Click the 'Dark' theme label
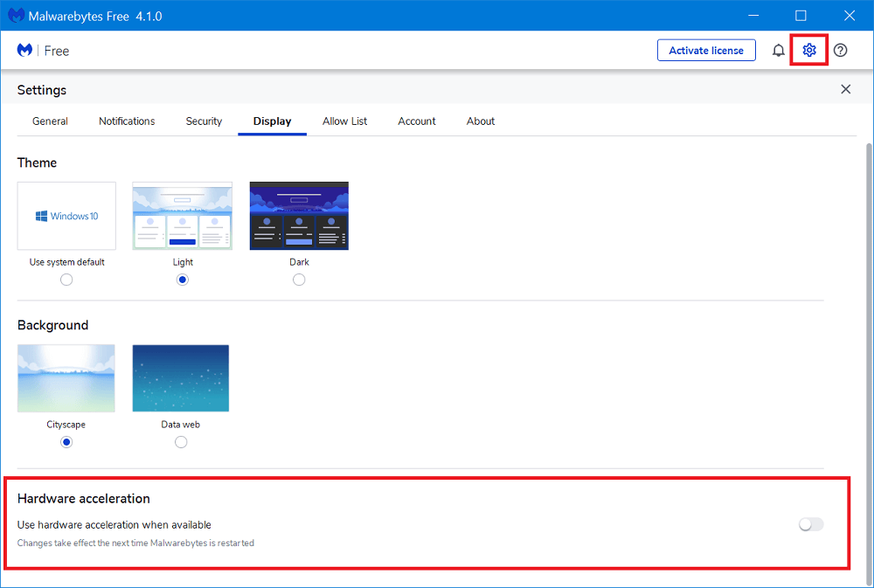The width and height of the screenshot is (874, 588). [x=299, y=262]
